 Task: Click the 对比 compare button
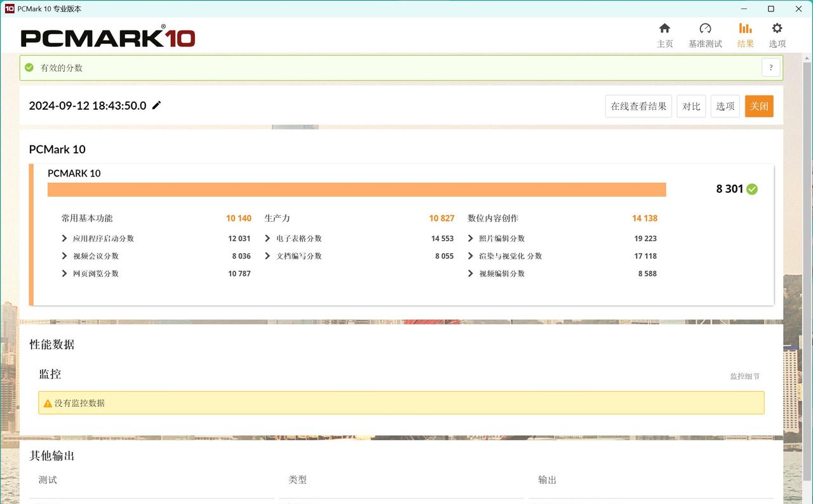691,106
